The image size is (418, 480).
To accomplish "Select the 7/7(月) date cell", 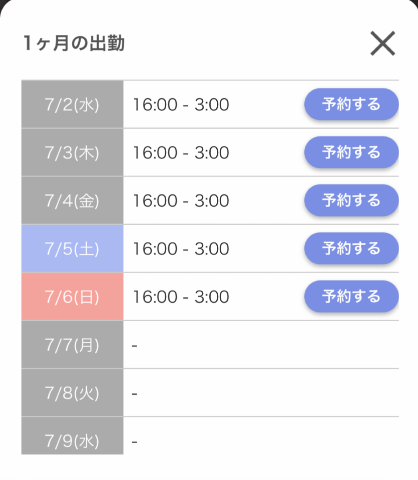I will [x=72, y=344].
